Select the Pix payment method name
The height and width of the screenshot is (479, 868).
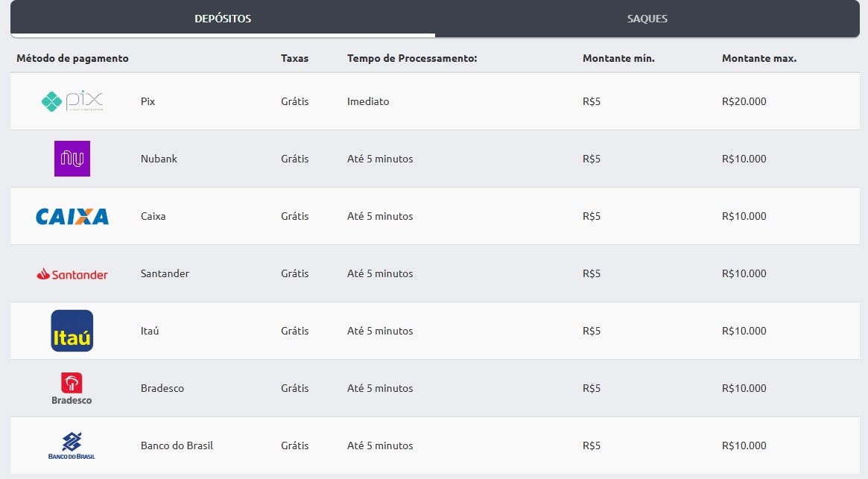click(x=148, y=101)
